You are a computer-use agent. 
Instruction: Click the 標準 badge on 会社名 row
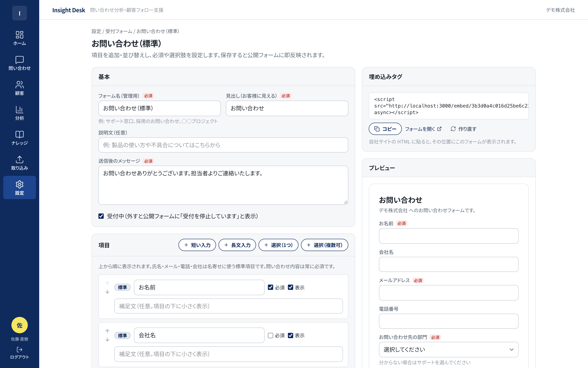pos(122,335)
